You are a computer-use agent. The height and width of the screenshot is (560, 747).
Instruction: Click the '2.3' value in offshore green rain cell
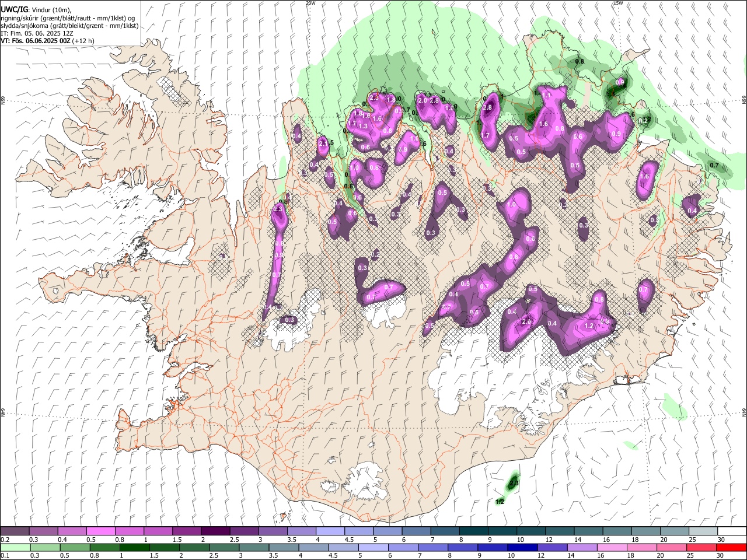point(514,483)
